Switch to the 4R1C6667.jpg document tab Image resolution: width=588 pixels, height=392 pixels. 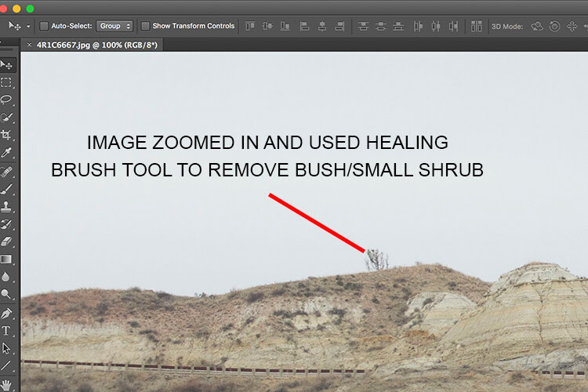(96, 45)
